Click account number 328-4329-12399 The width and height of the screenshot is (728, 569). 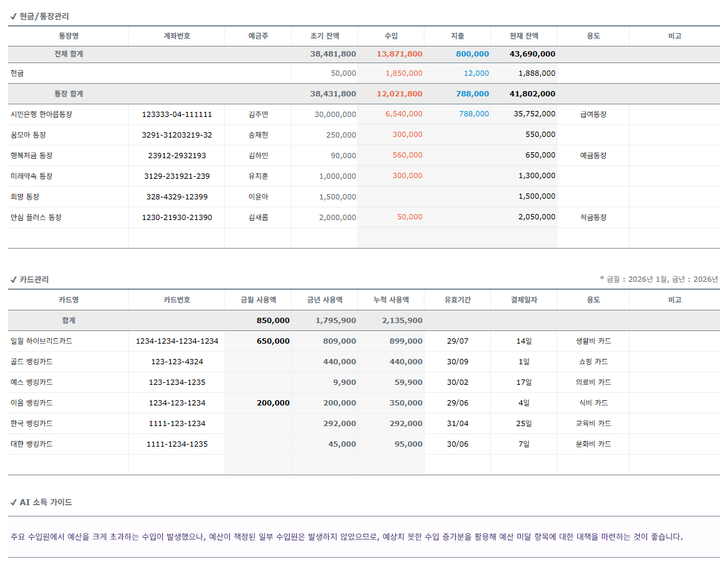tap(177, 197)
